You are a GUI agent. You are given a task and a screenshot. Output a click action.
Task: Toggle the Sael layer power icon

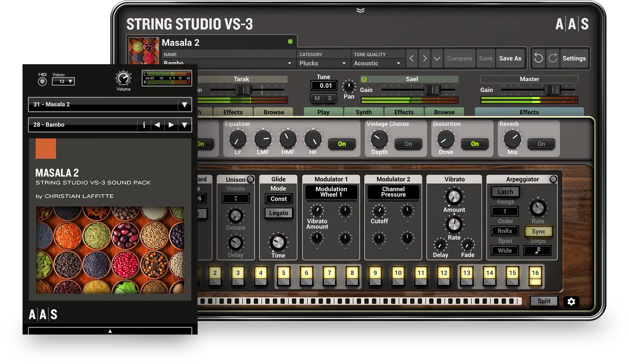pos(364,79)
